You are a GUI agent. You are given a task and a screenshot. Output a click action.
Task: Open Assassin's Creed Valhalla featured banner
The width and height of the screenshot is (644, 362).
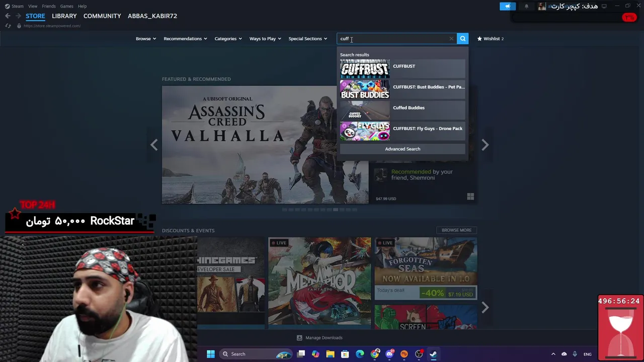[265, 145]
